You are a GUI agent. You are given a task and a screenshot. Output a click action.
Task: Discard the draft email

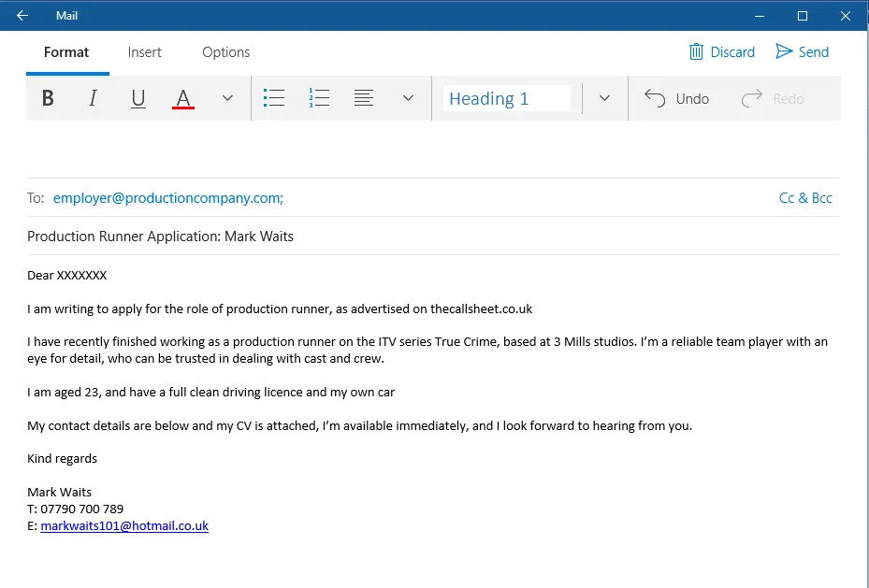pyautogui.click(x=721, y=51)
